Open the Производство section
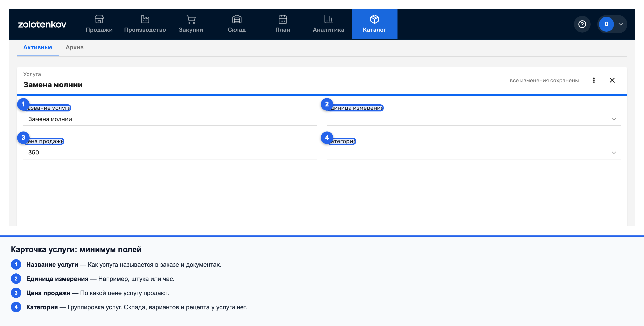The width and height of the screenshot is (644, 326). point(145,24)
